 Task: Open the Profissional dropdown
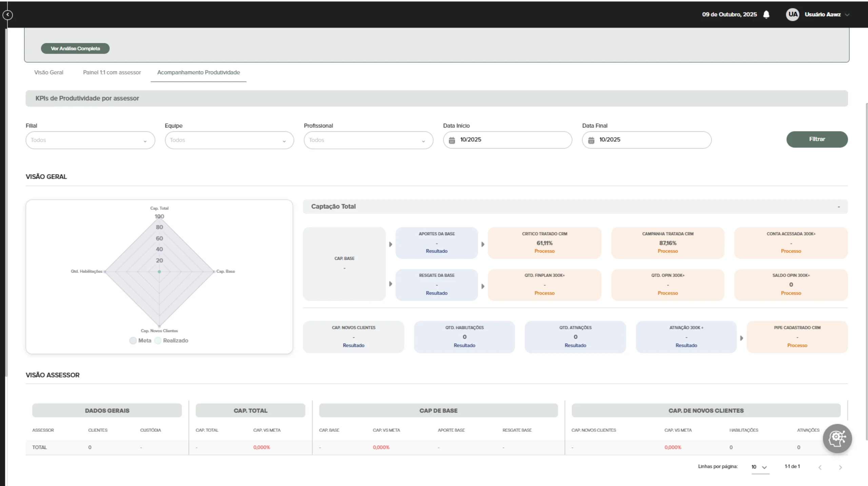pyautogui.click(x=368, y=140)
